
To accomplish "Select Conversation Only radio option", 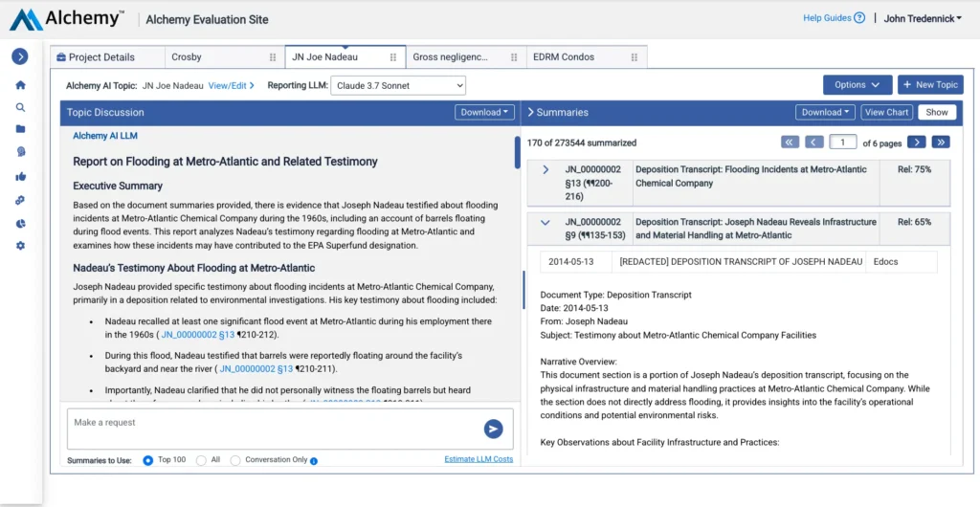I will tap(235, 460).
